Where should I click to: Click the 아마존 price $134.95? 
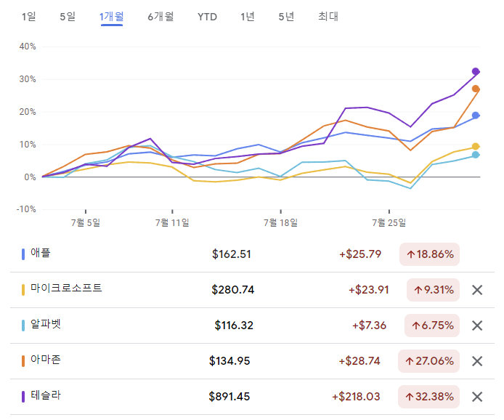click(x=229, y=361)
